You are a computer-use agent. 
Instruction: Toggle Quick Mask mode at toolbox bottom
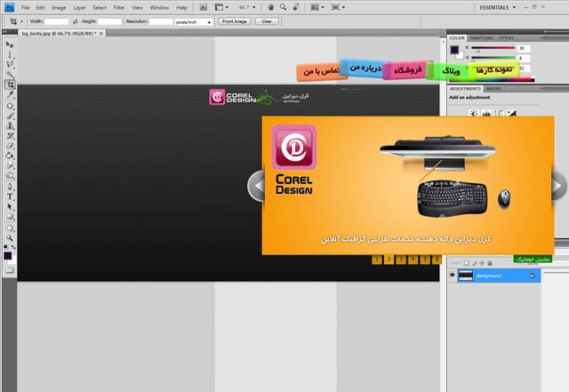(x=10, y=269)
